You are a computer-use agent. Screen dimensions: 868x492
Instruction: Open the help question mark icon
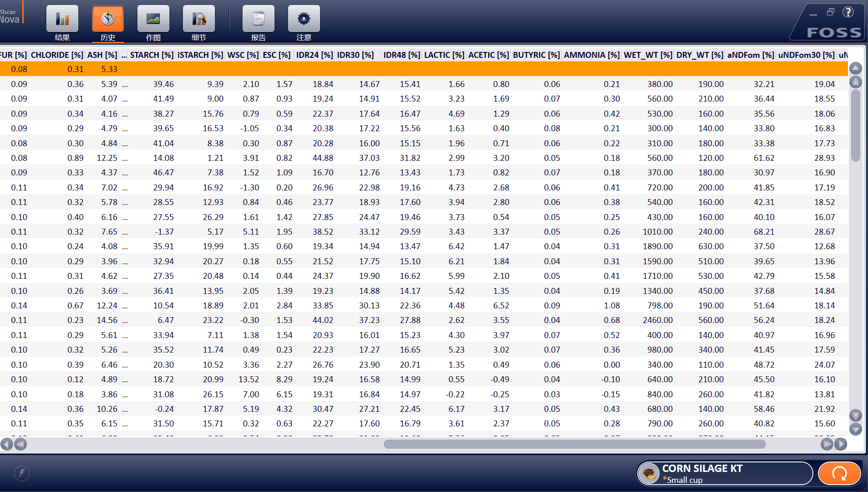tap(848, 12)
